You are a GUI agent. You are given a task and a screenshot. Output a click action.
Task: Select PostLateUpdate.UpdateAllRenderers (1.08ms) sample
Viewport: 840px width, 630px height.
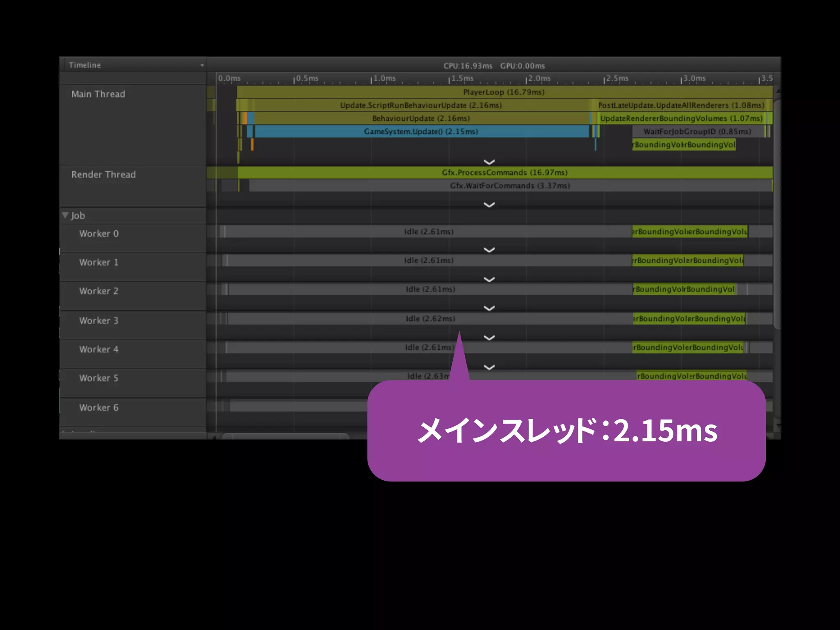[682, 105]
